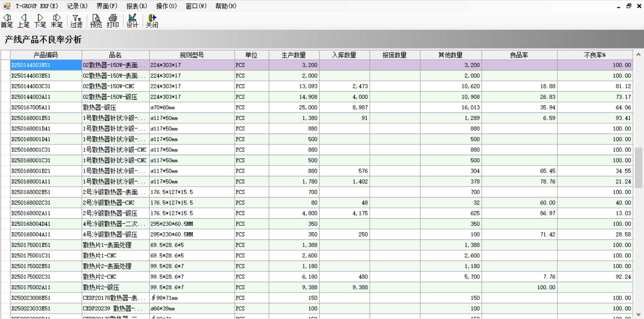This screenshot has width=644, height=319.
Task: Go to next record with 下笔 icon
Action: (x=40, y=21)
